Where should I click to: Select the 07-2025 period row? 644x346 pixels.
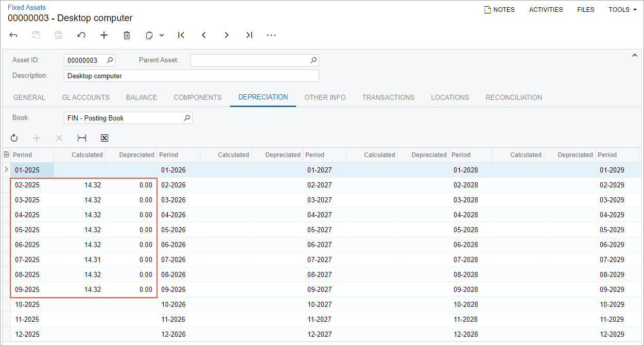tap(27, 259)
